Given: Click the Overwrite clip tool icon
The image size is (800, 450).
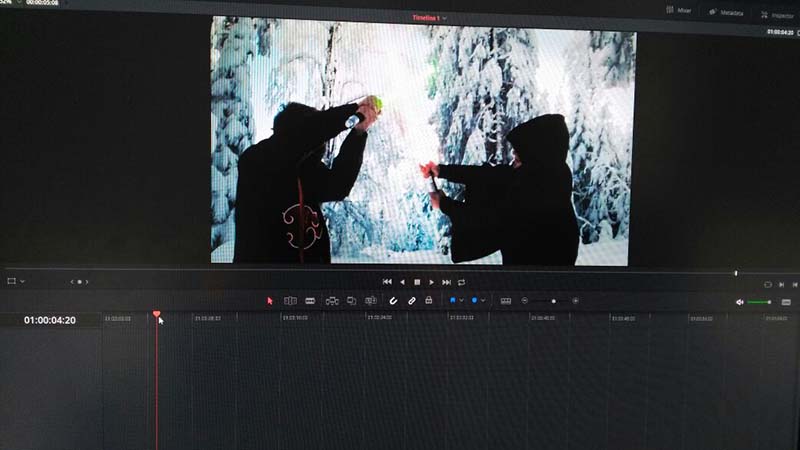Looking at the screenshot, I should (x=352, y=301).
